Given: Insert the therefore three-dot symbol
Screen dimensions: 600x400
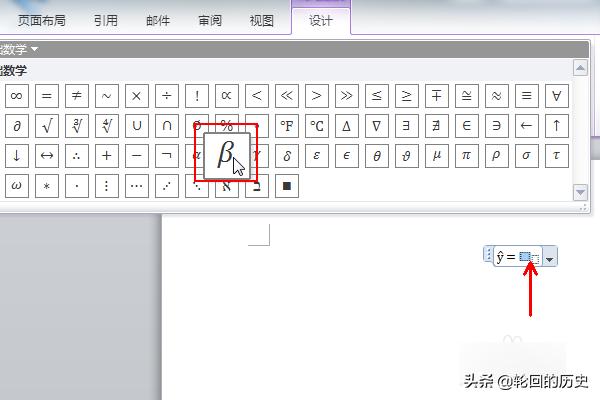Looking at the screenshot, I should pyautogui.click(x=77, y=156).
